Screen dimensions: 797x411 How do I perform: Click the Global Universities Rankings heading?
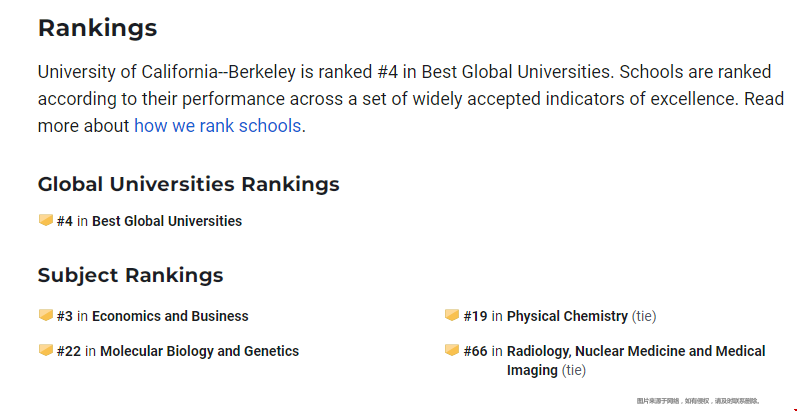click(188, 184)
